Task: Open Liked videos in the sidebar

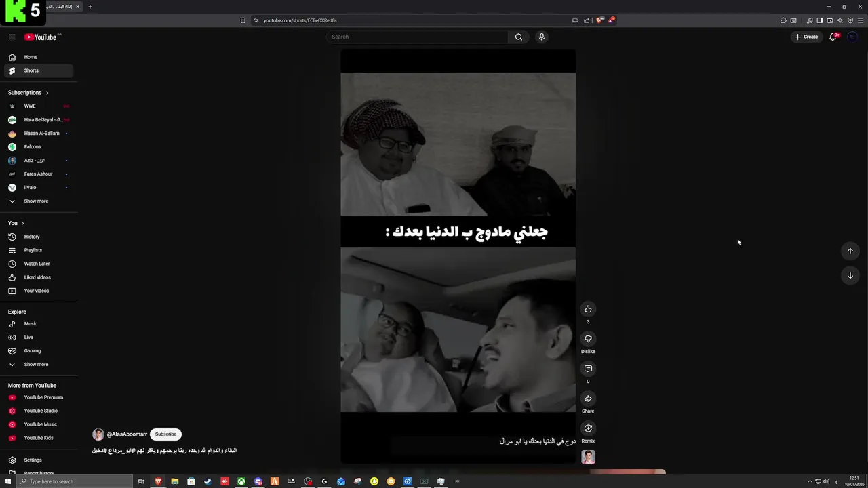Action: [39, 277]
